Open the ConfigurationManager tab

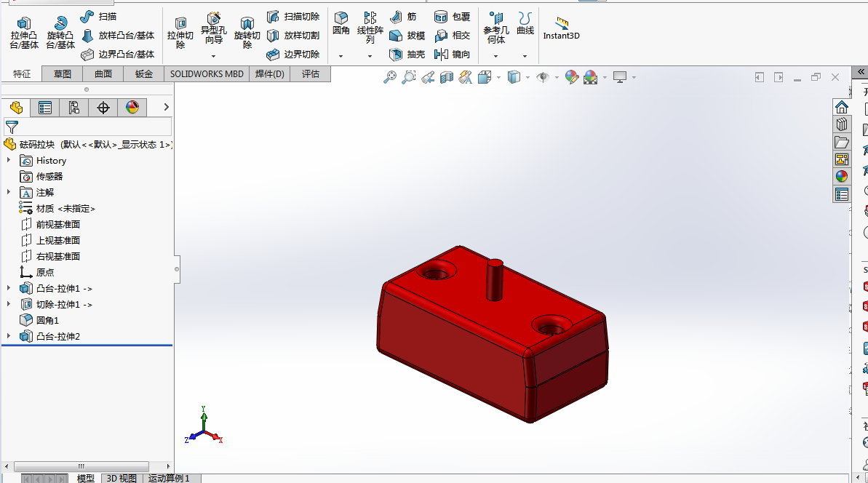(73, 108)
